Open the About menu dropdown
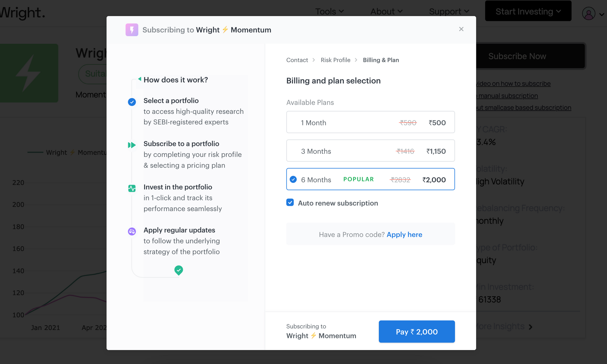607x364 pixels. click(x=386, y=12)
